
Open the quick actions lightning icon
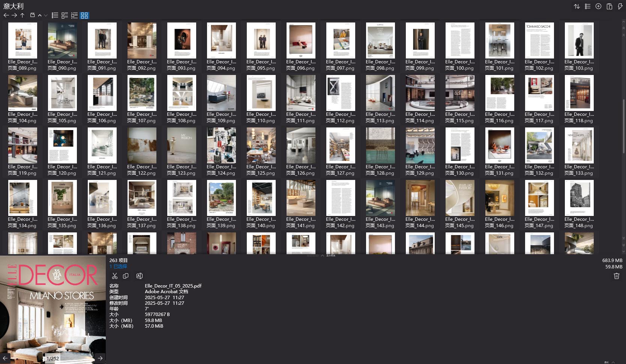coord(620,6)
